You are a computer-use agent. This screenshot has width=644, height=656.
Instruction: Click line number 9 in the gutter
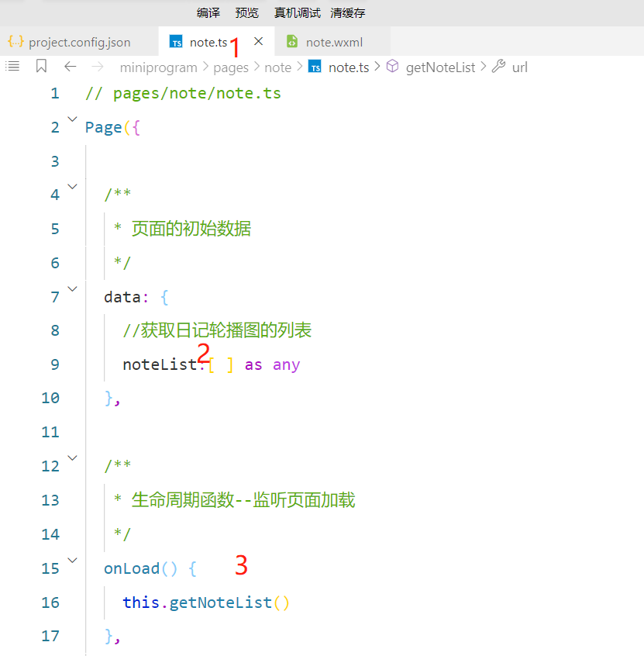[55, 364]
